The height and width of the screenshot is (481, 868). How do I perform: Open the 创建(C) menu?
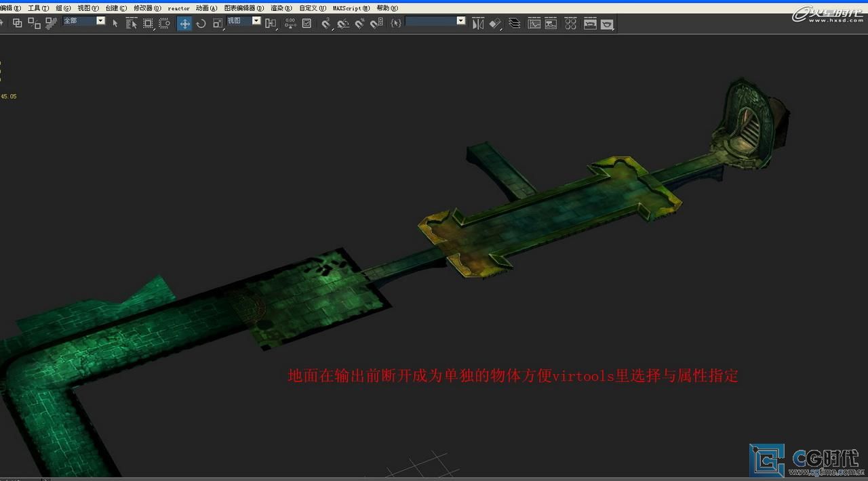(116, 8)
